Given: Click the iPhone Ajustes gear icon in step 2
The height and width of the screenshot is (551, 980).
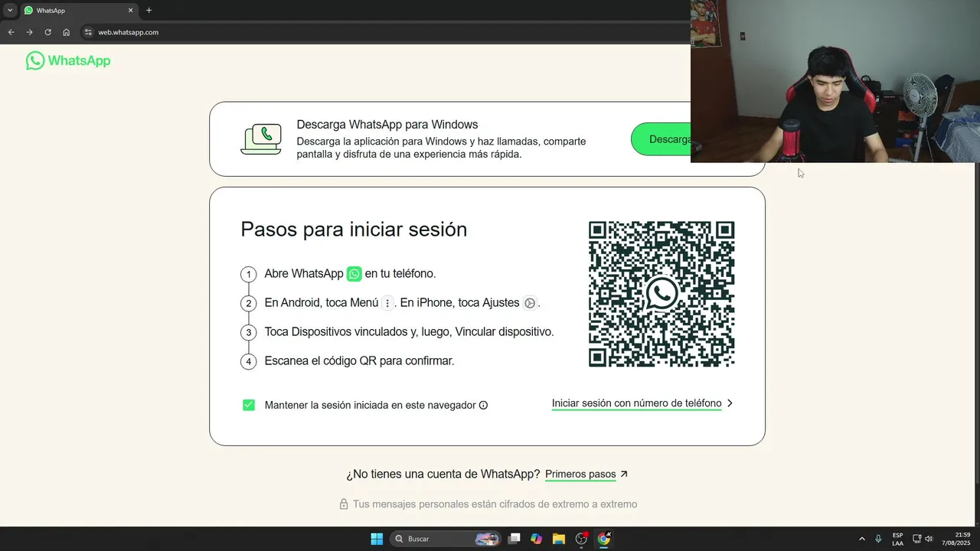Looking at the screenshot, I should [529, 303].
